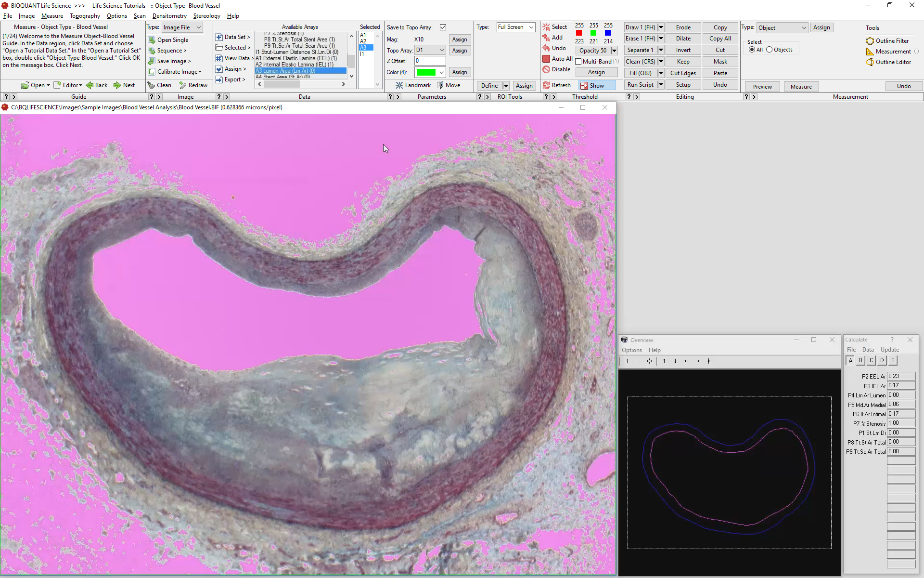Select the All radio button
Viewport: 924px width, 578px height.
752,50
